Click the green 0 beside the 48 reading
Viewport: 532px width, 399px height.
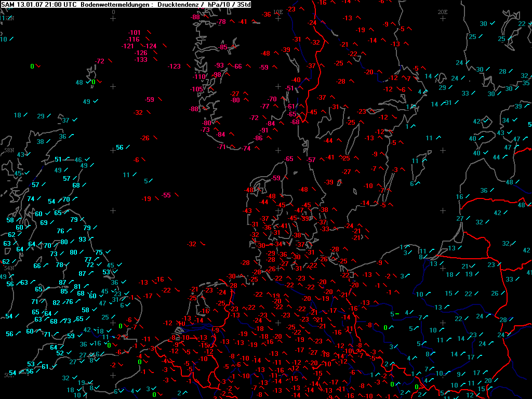(x=94, y=82)
